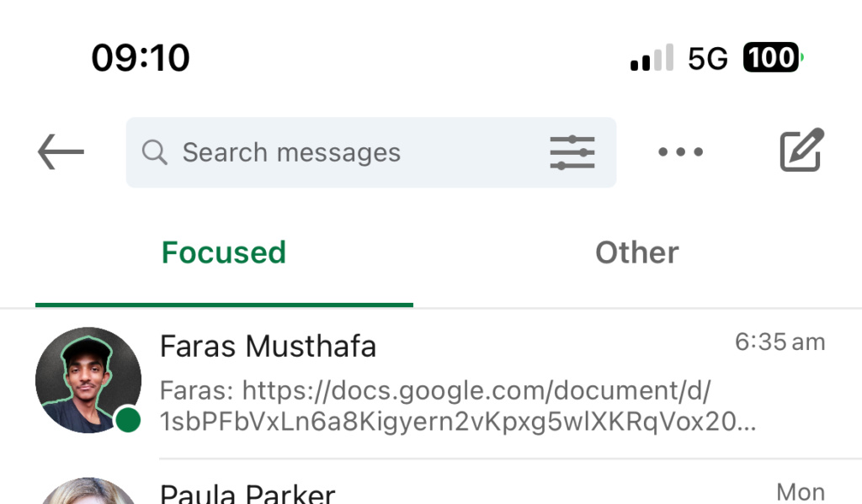Open the Faras Musthafa conversation name
862x504 pixels.
268,347
